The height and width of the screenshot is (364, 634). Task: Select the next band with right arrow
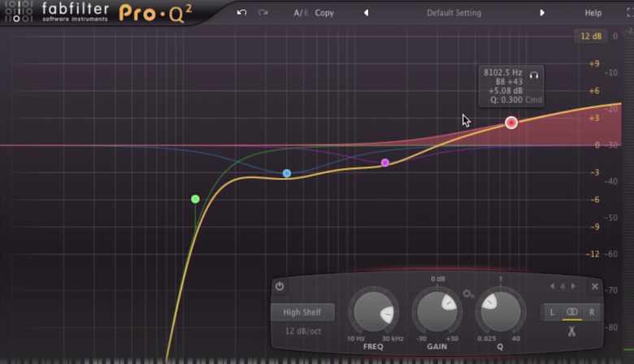tap(573, 286)
